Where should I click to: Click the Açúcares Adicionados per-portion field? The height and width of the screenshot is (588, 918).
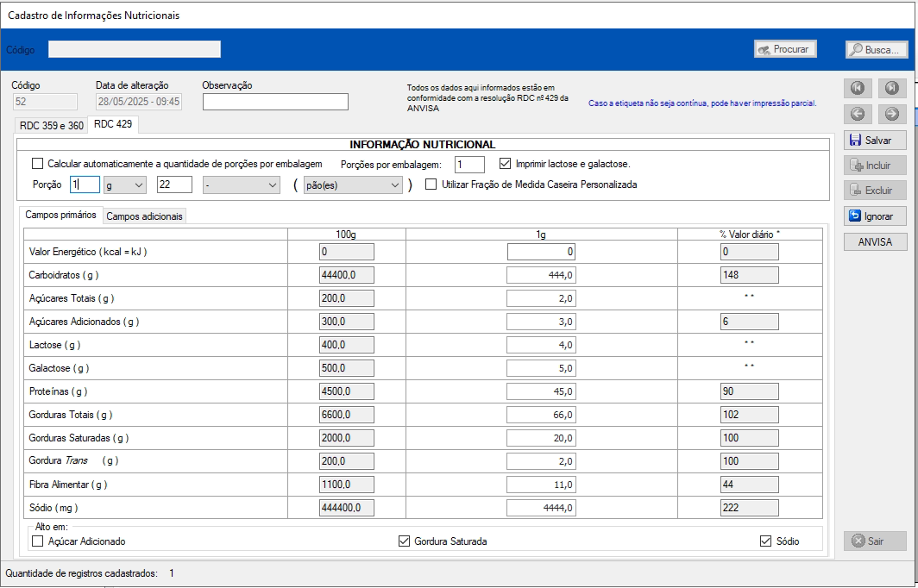(x=541, y=322)
